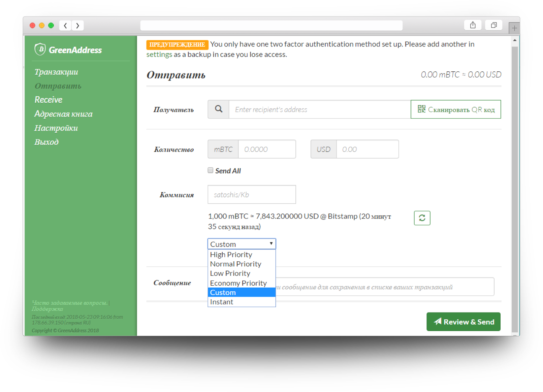Click Выход to log out
The width and height of the screenshot is (543, 392).
[46, 142]
